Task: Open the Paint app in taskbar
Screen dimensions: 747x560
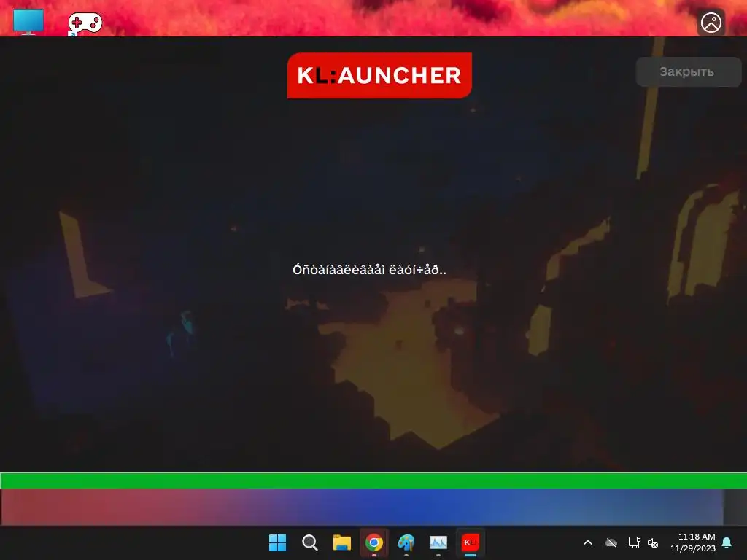Action: [x=406, y=542]
